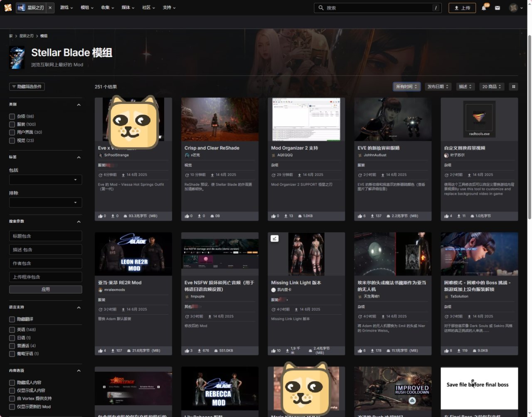Focus the 搜索 search field
Screen dimensions: 532x417
coord(378,8)
